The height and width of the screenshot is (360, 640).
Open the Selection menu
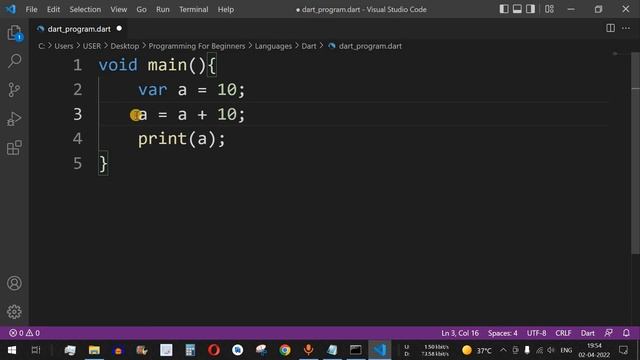tap(85, 9)
